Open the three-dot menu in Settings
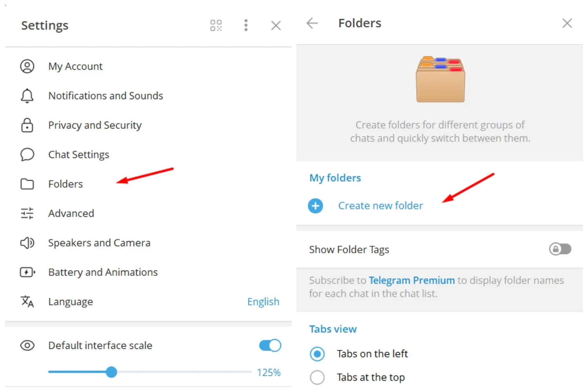588x392 pixels. 246,25
